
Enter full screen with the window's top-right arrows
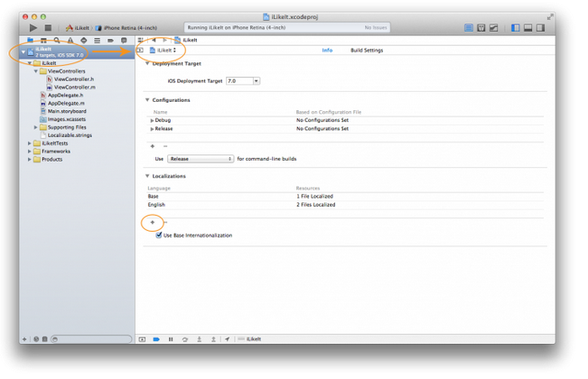(550, 17)
